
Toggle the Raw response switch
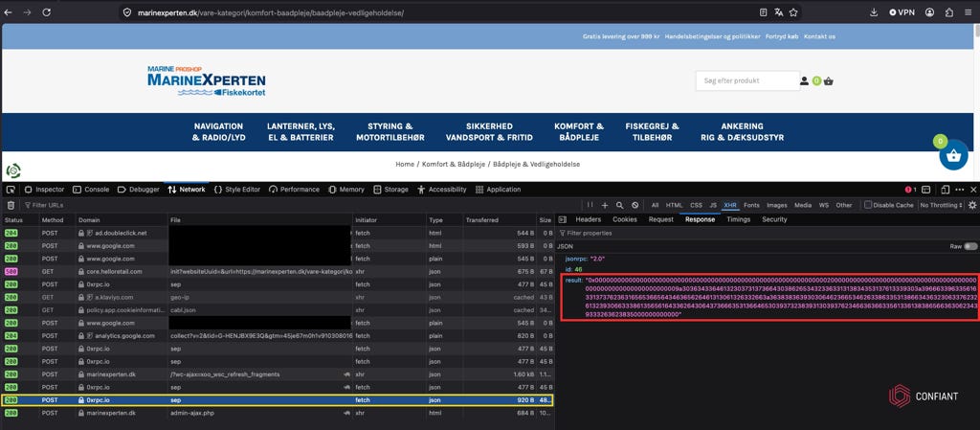point(970,246)
